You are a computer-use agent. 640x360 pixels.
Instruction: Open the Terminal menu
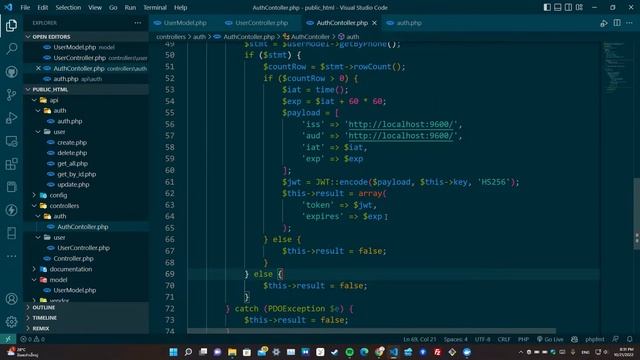tap(155, 7)
